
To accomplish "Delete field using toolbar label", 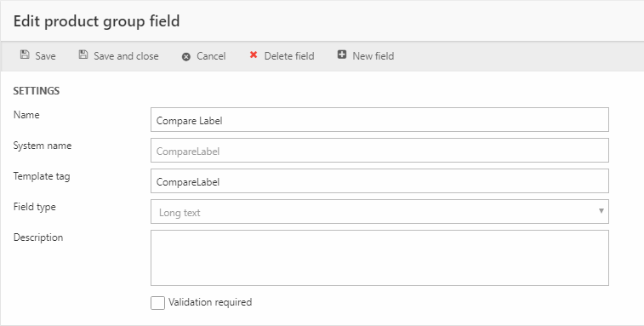I will (289, 56).
